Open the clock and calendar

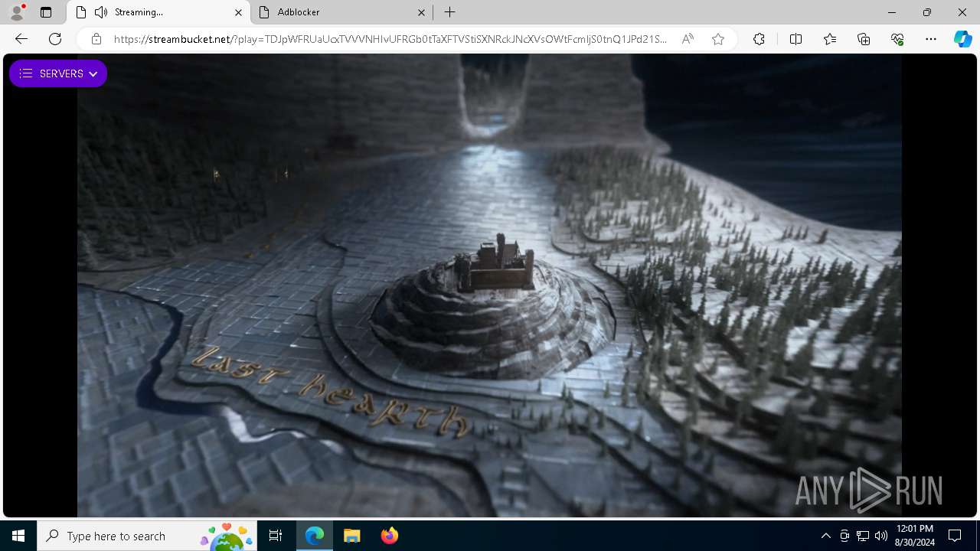[x=914, y=536]
